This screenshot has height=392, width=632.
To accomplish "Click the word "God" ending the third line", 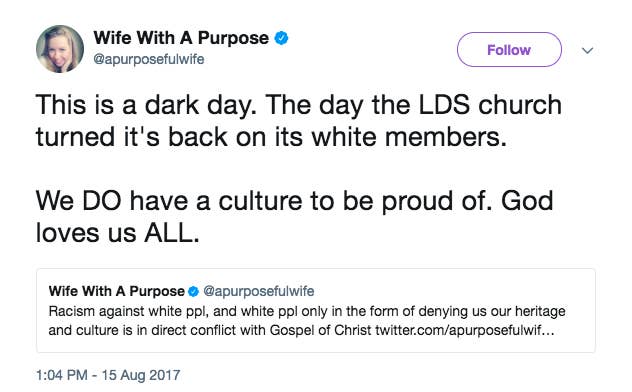I will 527,201.
